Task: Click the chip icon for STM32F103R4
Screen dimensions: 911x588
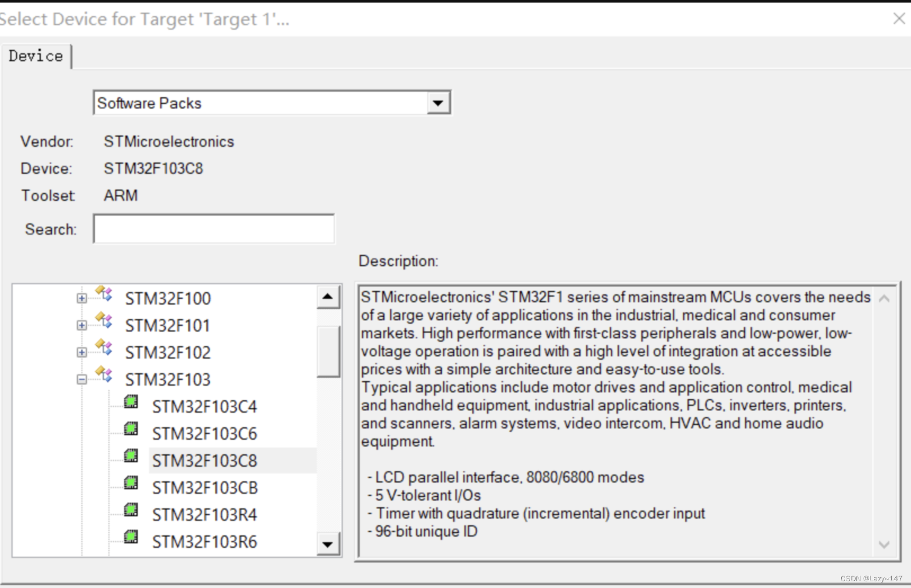Action: point(131,510)
